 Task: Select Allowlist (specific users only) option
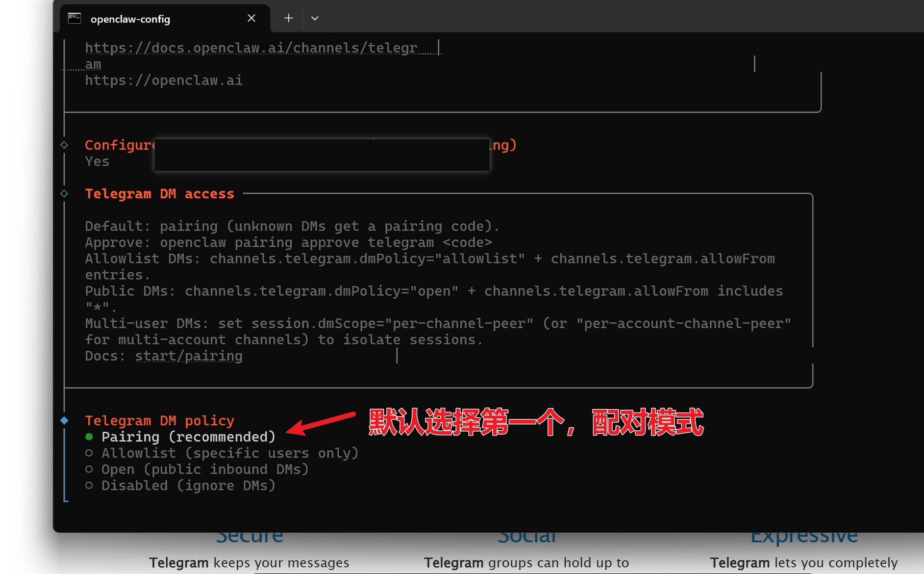click(89, 453)
